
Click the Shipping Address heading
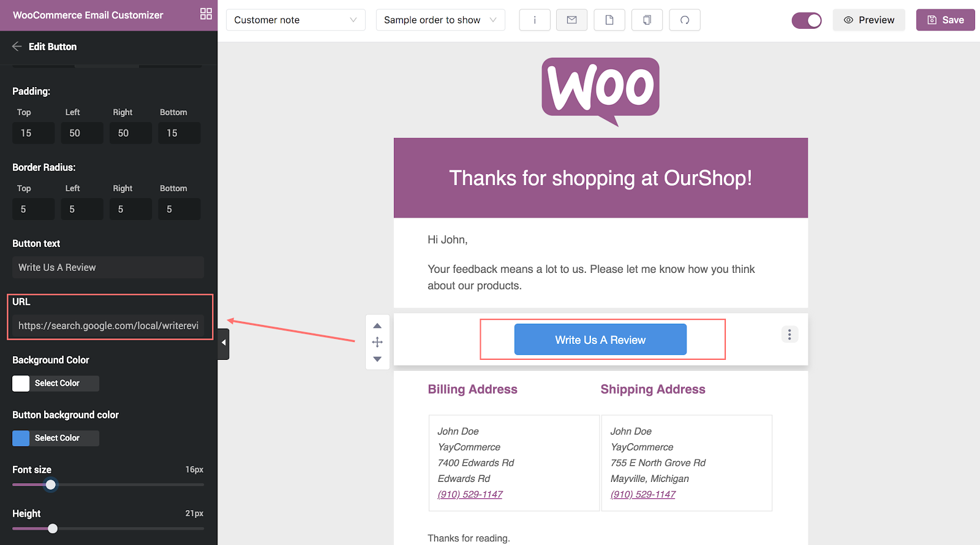(653, 389)
